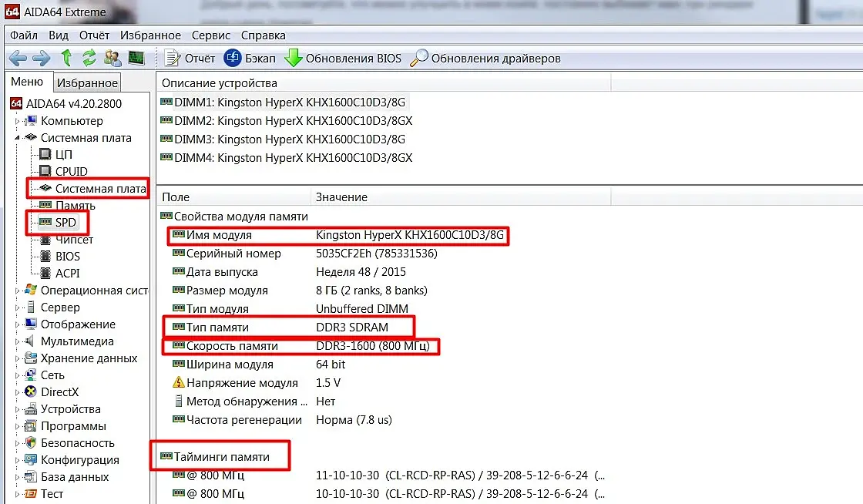This screenshot has width=863, height=504.
Task: Expand the DirectX tree node
Action: click(17, 392)
